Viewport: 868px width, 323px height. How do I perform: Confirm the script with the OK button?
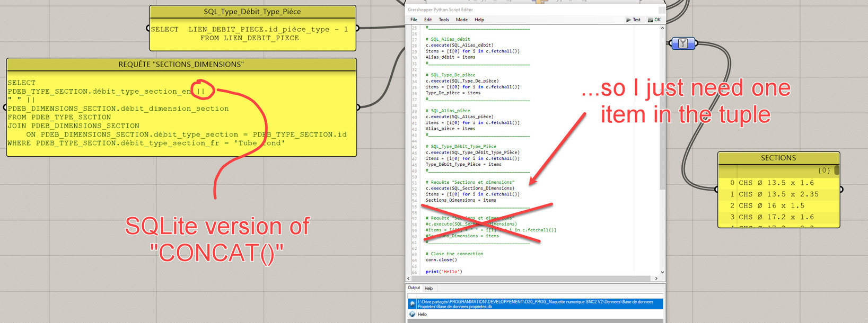(x=654, y=20)
